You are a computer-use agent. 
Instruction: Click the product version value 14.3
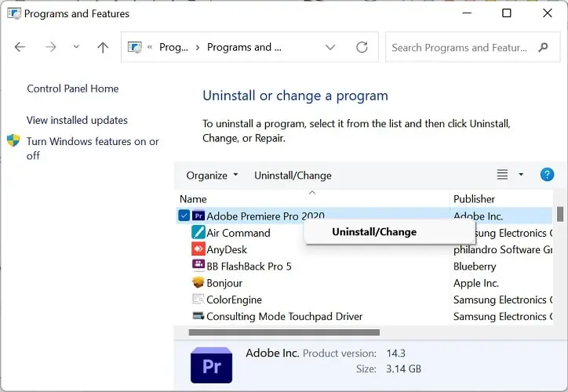(396, 354)
